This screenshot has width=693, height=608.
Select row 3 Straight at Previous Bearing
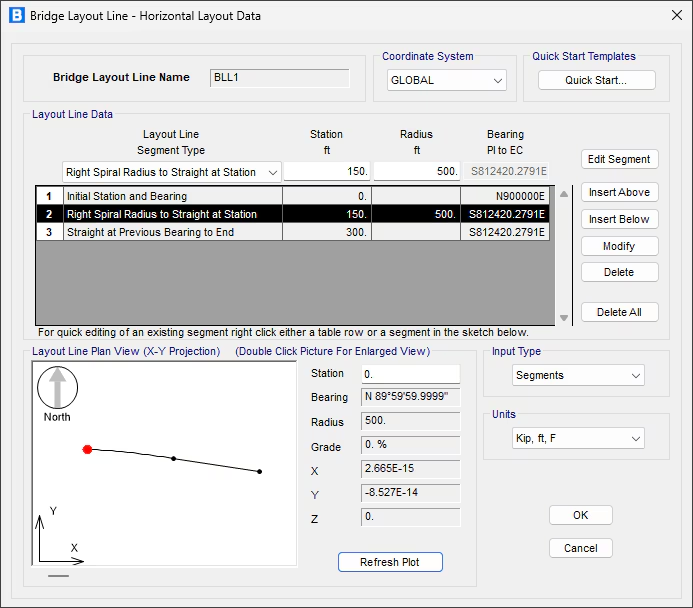pyautogui.click(x=170, y=232)
